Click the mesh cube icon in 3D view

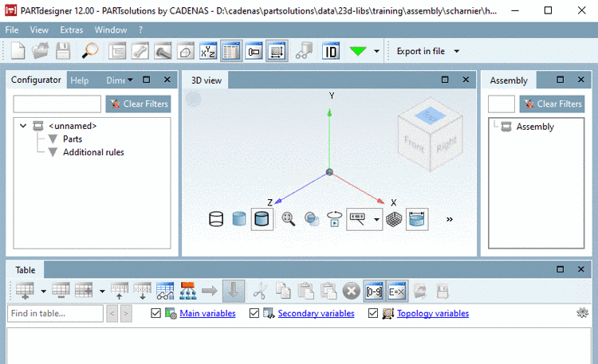click(394, 219)
